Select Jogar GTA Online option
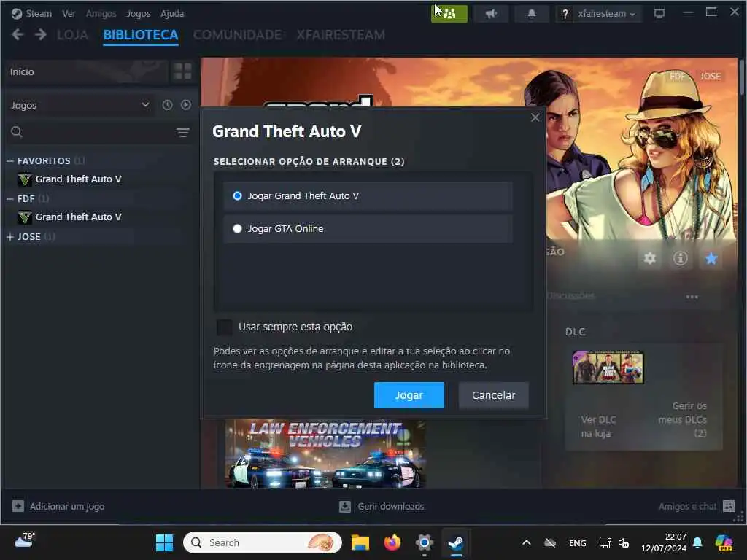 368,228
